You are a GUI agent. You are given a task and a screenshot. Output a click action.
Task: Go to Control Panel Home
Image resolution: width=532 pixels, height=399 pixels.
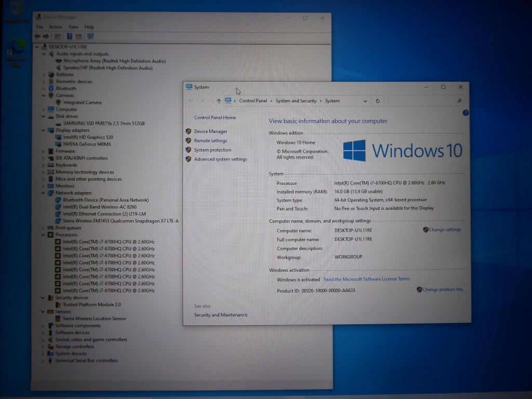click(x=215, y=118)
